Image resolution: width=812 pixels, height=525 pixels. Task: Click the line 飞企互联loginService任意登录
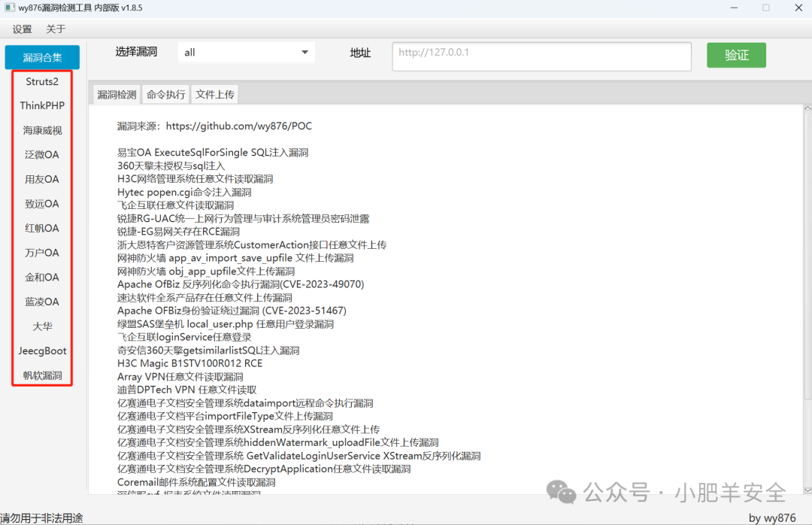[184, 337]
